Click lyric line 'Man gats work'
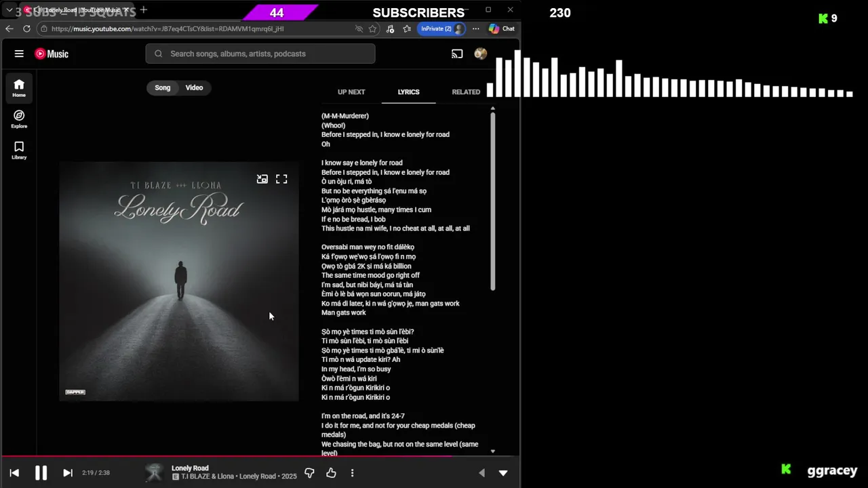Image resolution: width=868 pixels, height=488 pixels. point(344,312)
